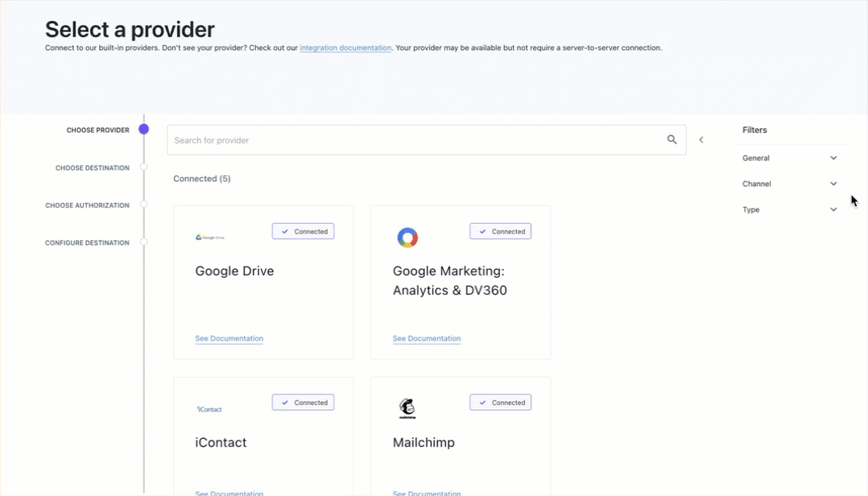Expand the General filter
The width and height of the screenshot is (868, 496).
tap(789, 158)
